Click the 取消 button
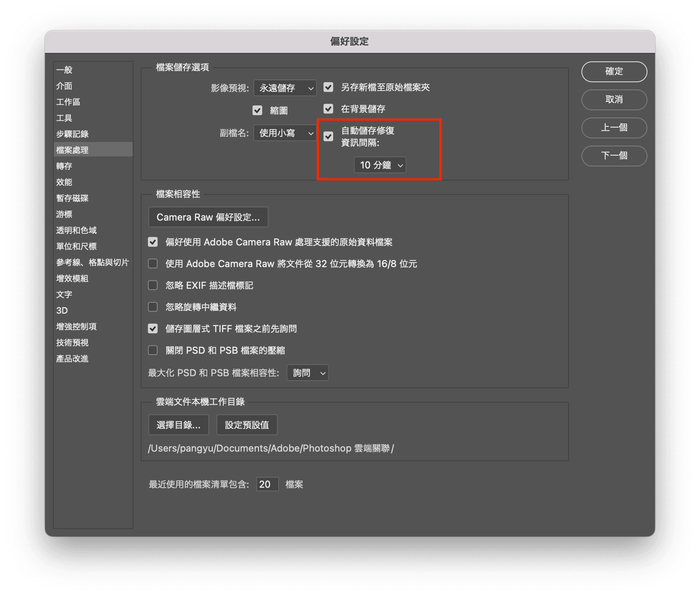This screenshot has width=700, height=596. [x=614, y=99]
